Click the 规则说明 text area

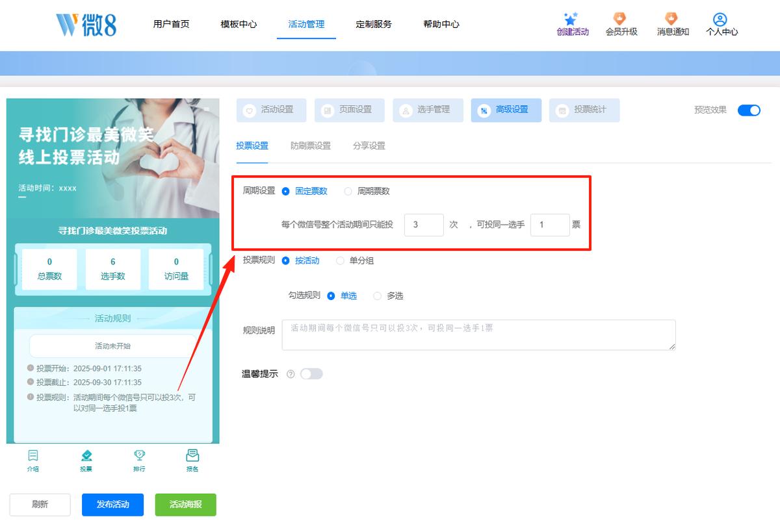479,335
